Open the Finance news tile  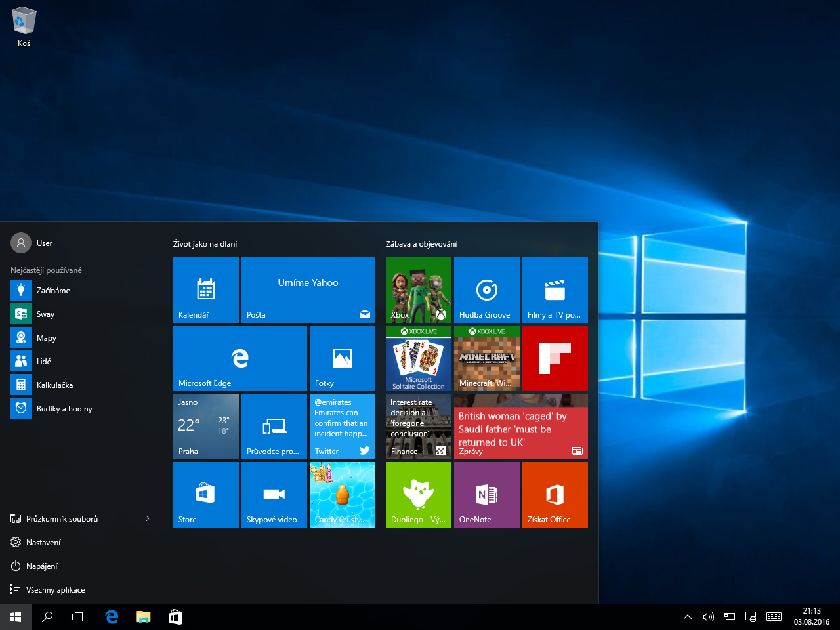click(419, 427)
